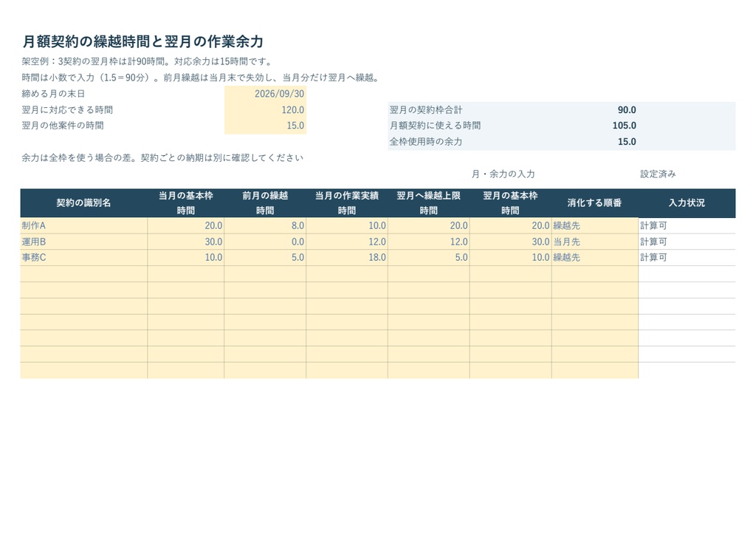Click the 15.0 input for 翌月の他案件の時間
This screenshot has height=535, width=756.
[265, 126]
